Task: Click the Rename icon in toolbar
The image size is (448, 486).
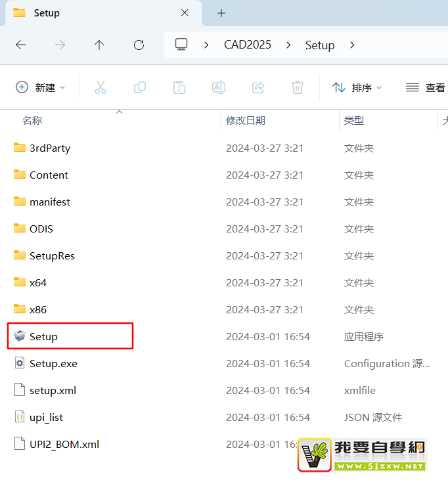Action: click(218, 87)
